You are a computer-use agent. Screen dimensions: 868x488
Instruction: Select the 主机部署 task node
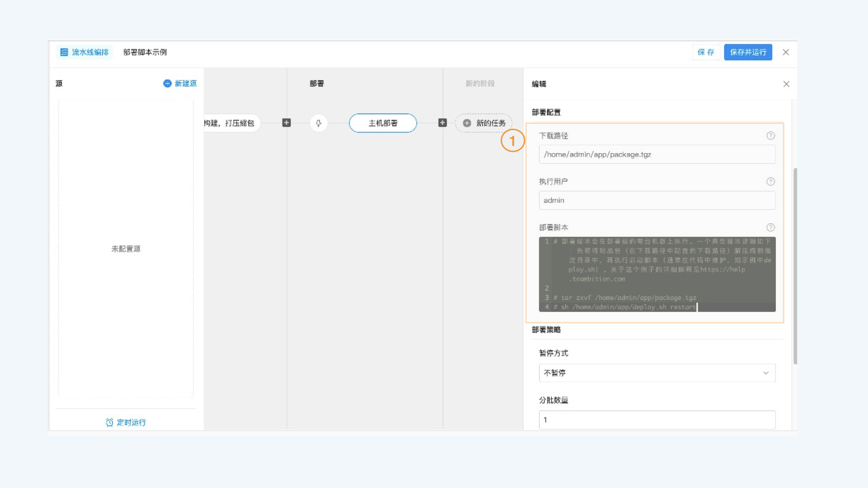(x=383, y=123)
